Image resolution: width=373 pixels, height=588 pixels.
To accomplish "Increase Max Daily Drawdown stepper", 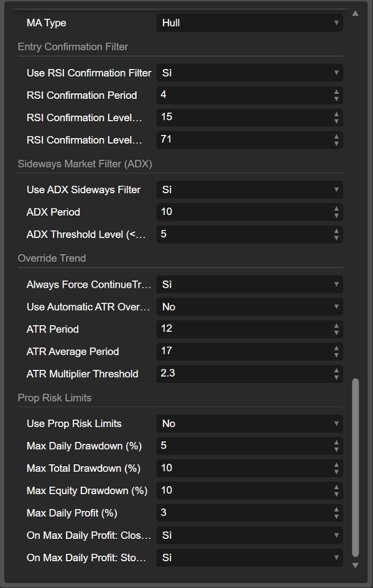I will [336, 443].
